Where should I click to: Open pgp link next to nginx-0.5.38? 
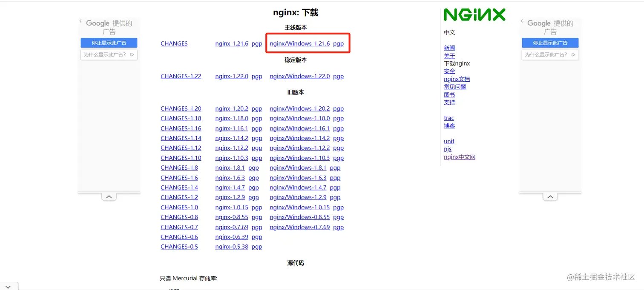[257, 247]
